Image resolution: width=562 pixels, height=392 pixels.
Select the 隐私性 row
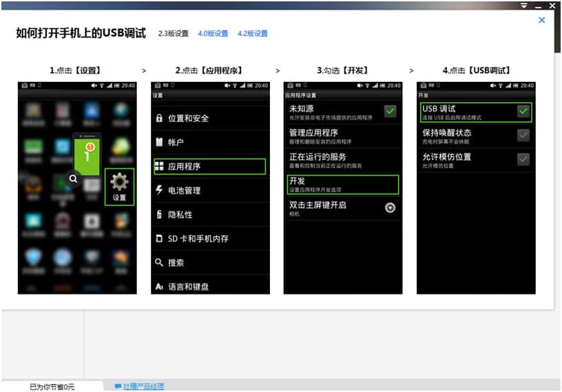[210, 214]
